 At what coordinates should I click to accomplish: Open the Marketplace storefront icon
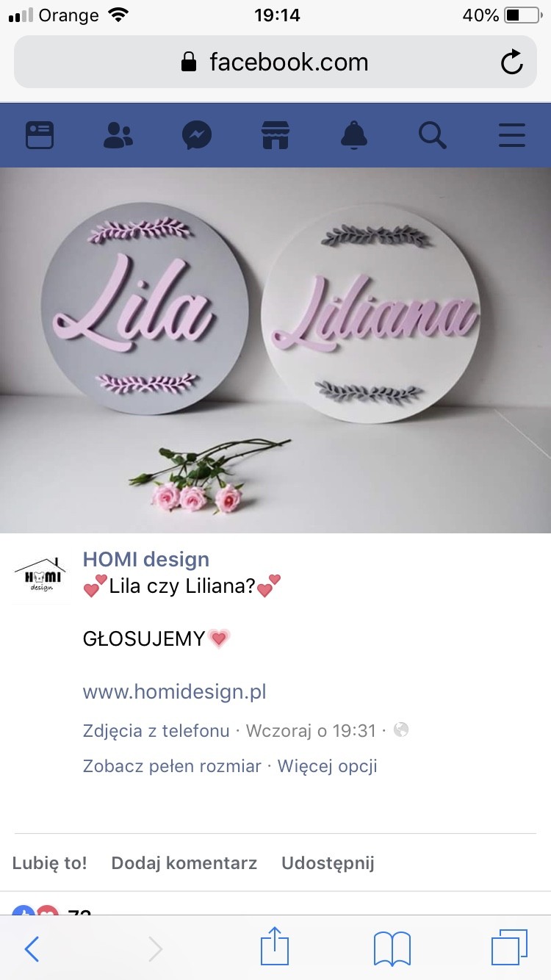tap(275, 135)
